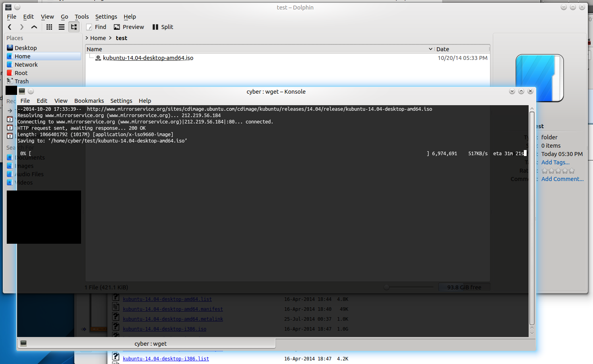This screenshot has width=593, height=364.
Task: Open Dolphin Edit menu
Action: (x=29, y=17)
